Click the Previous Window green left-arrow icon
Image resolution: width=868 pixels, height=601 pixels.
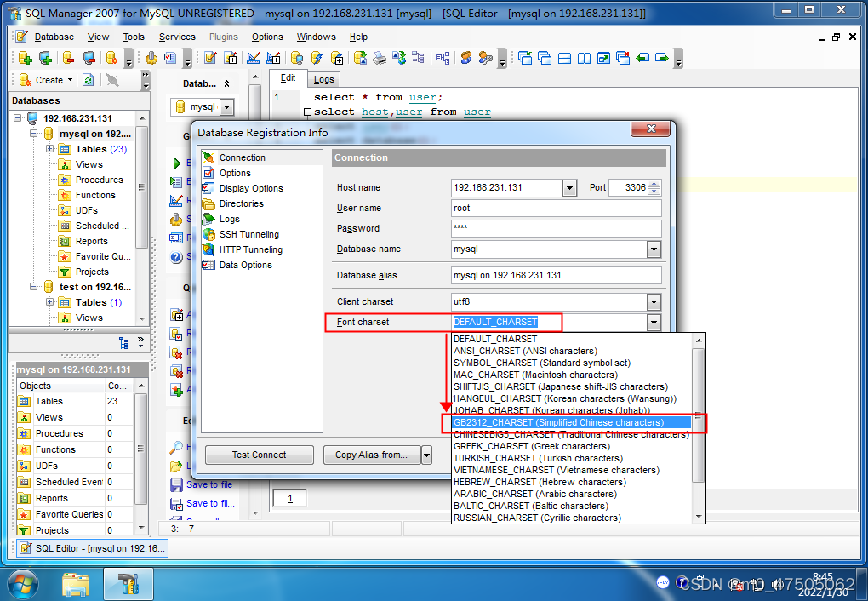642,58
